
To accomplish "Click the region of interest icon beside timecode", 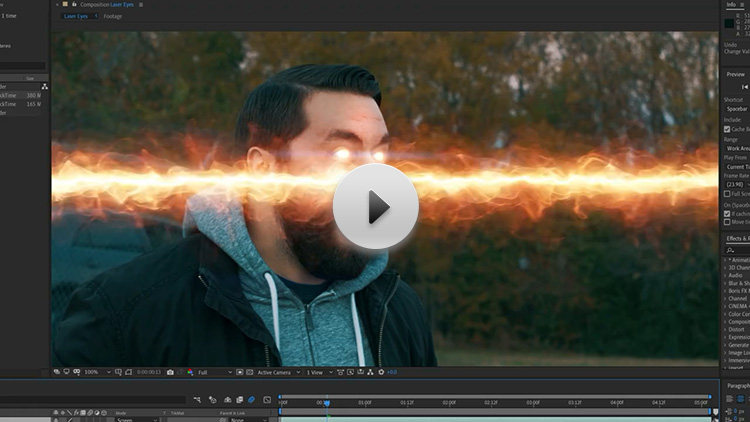I will point(128,372).
